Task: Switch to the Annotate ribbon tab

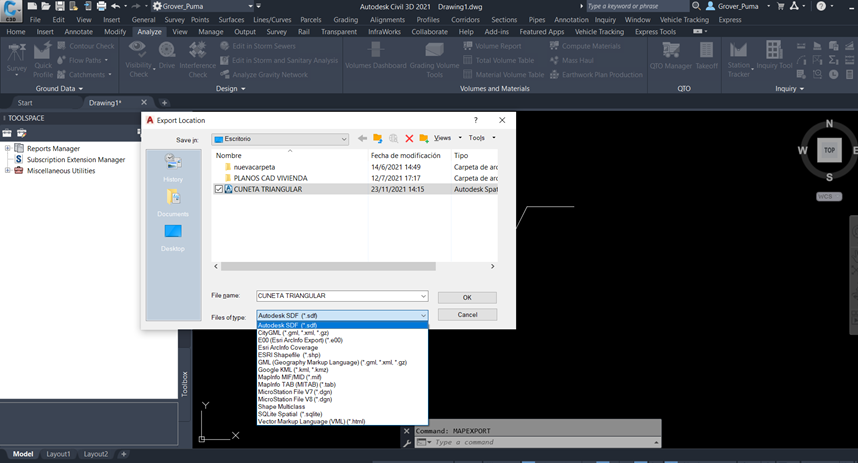Action: (78, 32)
